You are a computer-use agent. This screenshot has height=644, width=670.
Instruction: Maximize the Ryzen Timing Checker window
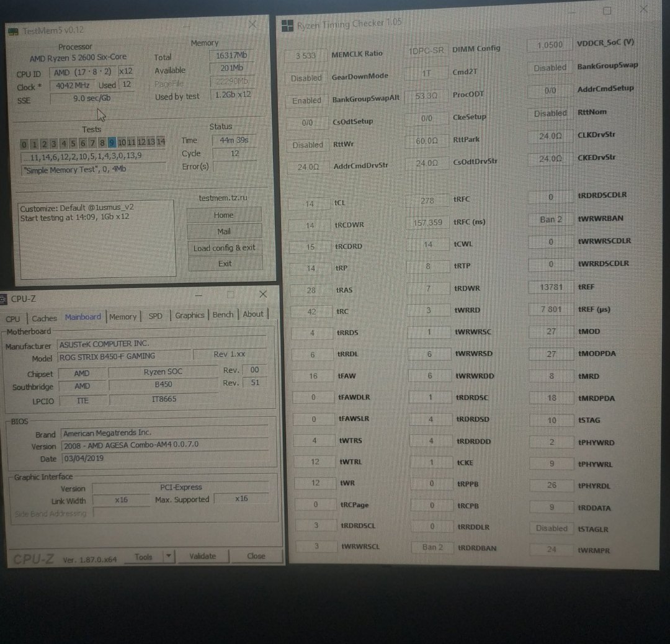click(607, 11)
